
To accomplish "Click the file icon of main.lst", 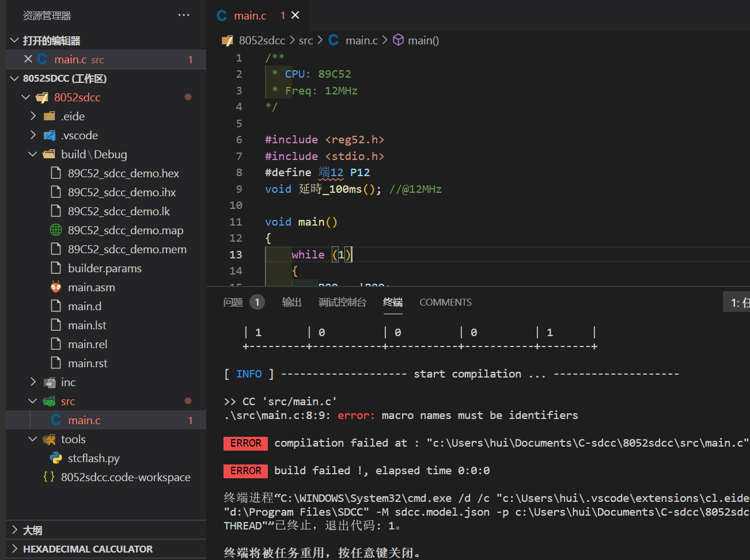I will coord(56,325).
